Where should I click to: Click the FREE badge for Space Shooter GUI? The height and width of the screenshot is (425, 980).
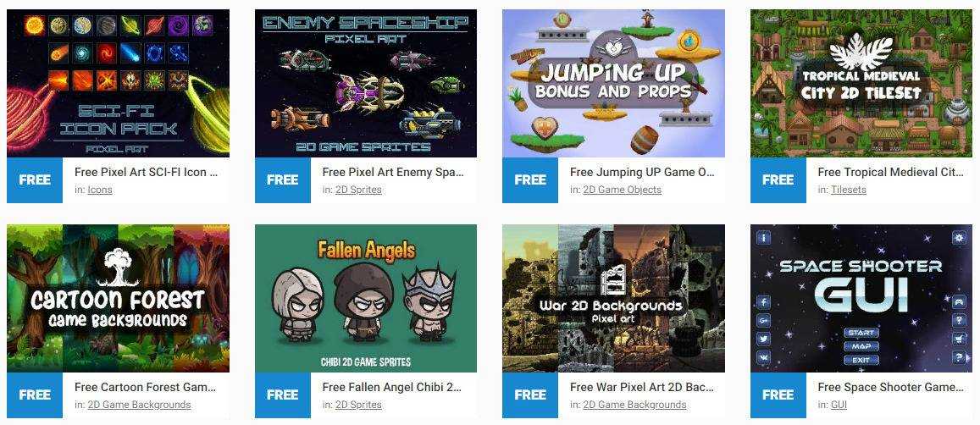click(x=778, y=395)
